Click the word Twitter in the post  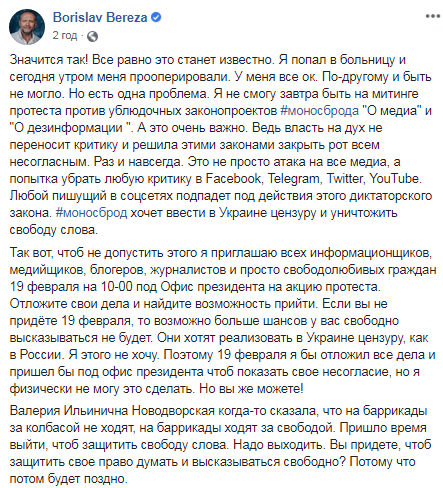[344, 179]
